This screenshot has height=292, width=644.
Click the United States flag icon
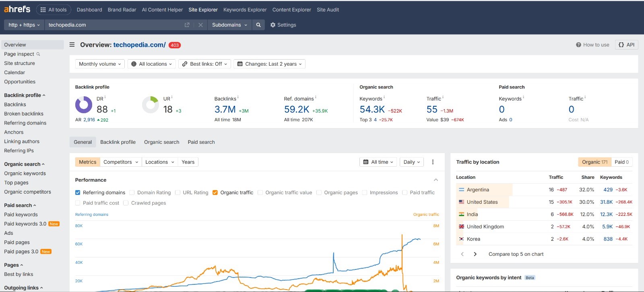pyautogui.click(x=461, y=202)
